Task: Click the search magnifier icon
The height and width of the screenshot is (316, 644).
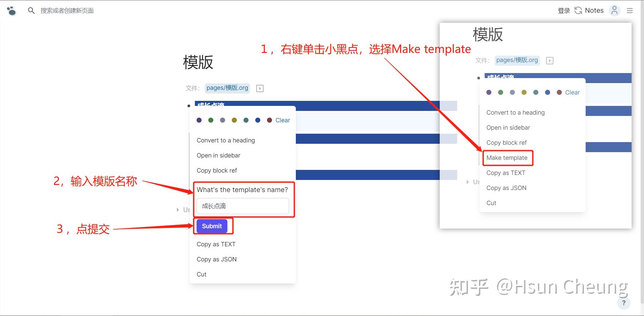Action: click(31, 10)
